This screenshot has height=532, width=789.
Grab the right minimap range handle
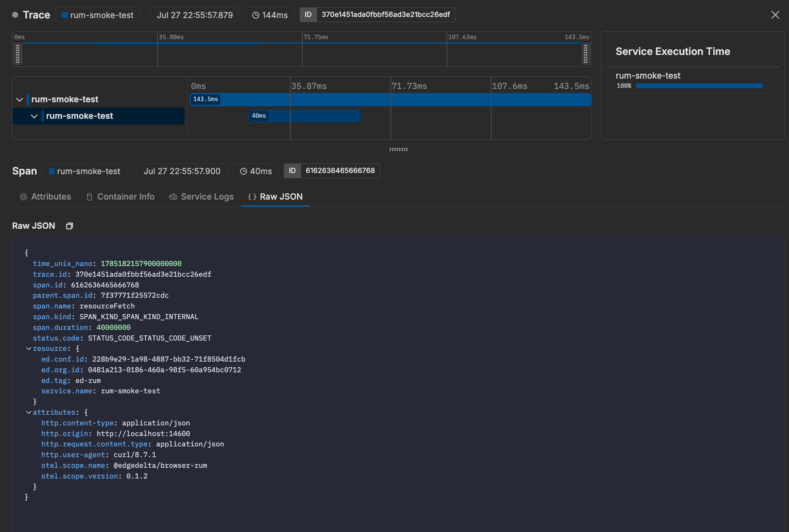point(586,54)
